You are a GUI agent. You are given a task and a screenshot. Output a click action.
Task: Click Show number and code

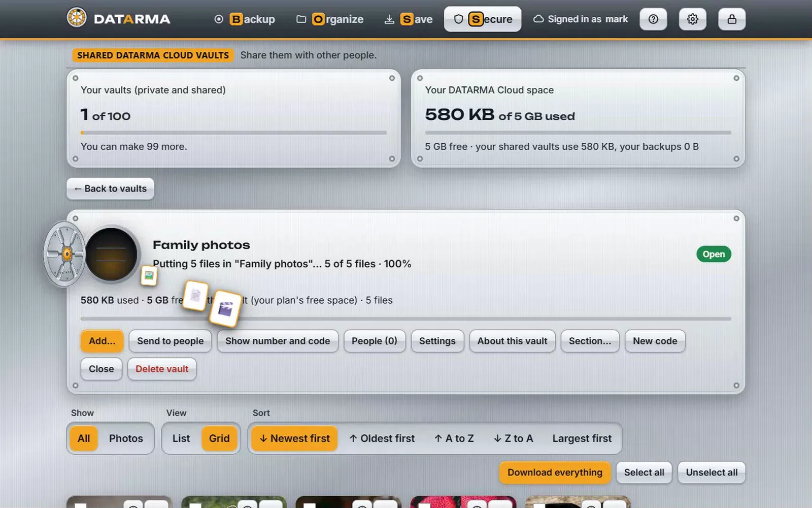(x=278, y=341)
